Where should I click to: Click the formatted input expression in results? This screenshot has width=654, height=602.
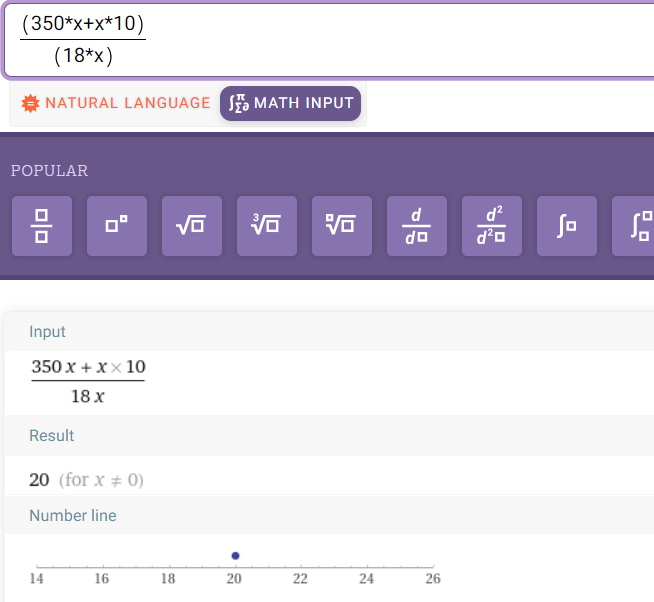pos(88,381)
